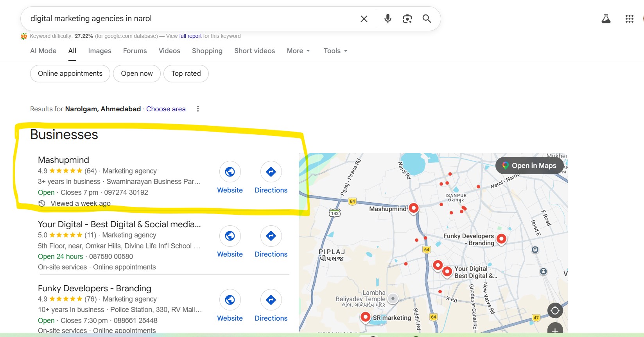Click Narolgam, Ahmedabad location text
Image resolution: width=644 pixels, height=337 pixels.
pyautogui.click(x=103, y=109)
